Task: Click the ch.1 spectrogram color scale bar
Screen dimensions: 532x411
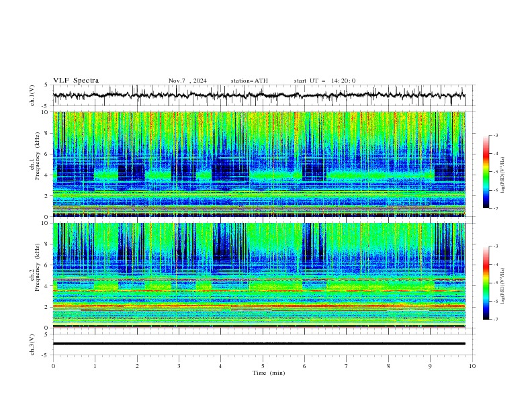Action: (x=486, y=172)
